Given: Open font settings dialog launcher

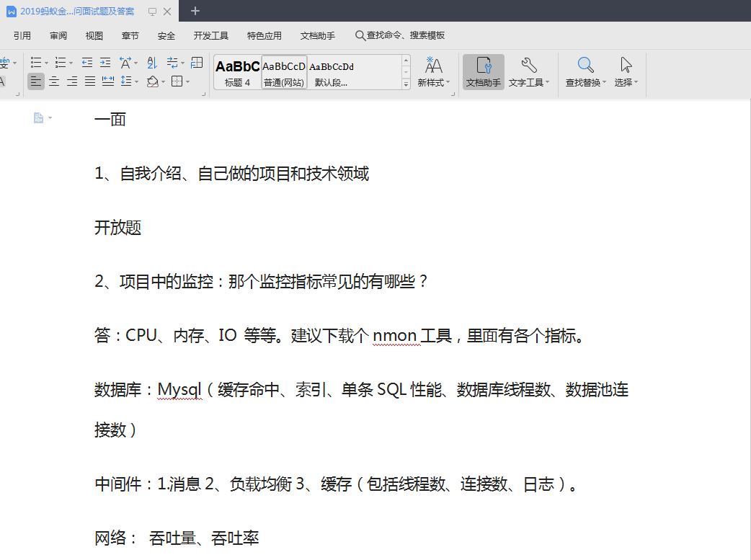Looking at the screenshot, I should coord(18,94).
